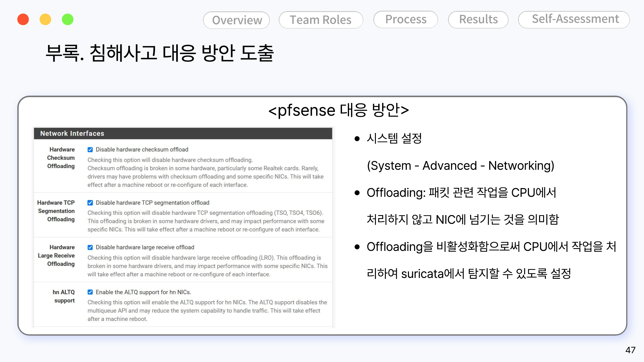Click the Realtek cards checksum description text
The image size is (644, 362).
[205, 172]
